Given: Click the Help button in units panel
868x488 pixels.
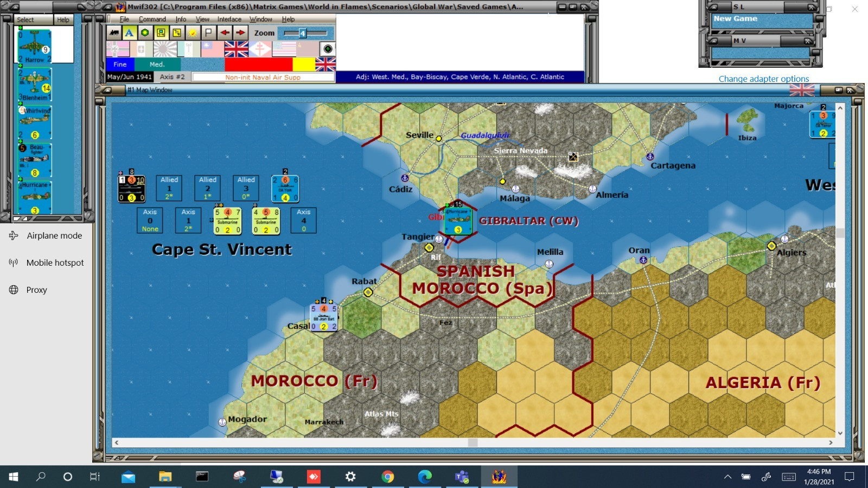Looking at the screenshot, I should [x=63, y=20].
